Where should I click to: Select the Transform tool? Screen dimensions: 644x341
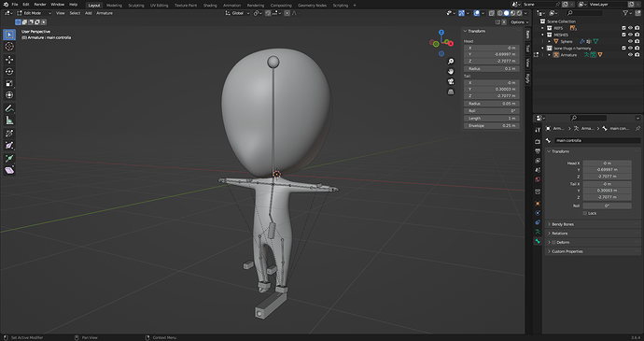coord(9,95)
